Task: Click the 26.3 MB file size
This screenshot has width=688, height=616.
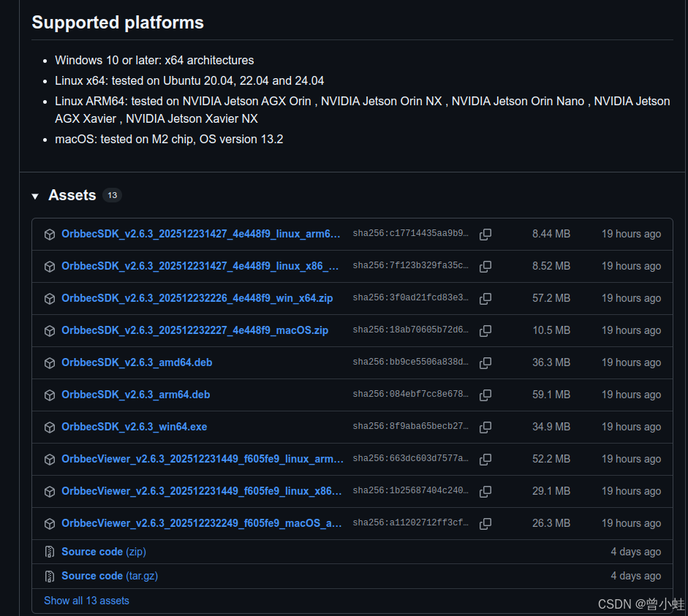Action: 551,523
